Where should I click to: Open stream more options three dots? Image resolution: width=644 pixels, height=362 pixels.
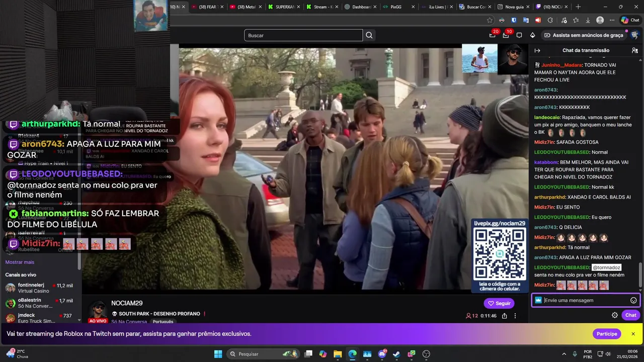click(515, 316)
